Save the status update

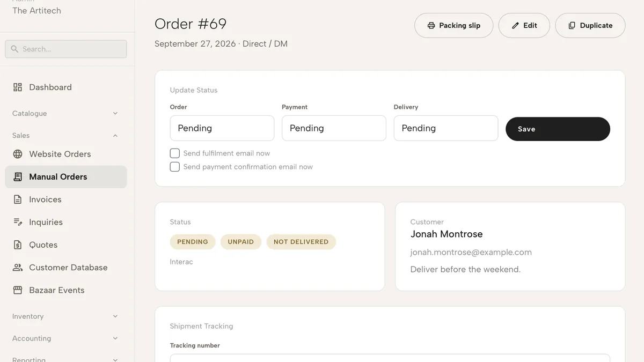(x=558, y=129)
